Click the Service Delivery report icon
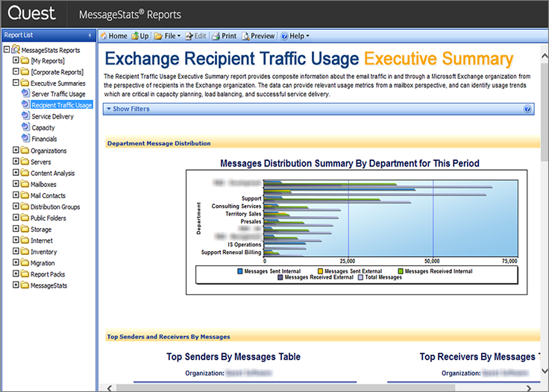The width and height of the screenshot is (549, 392). click(x=25, y=116)
